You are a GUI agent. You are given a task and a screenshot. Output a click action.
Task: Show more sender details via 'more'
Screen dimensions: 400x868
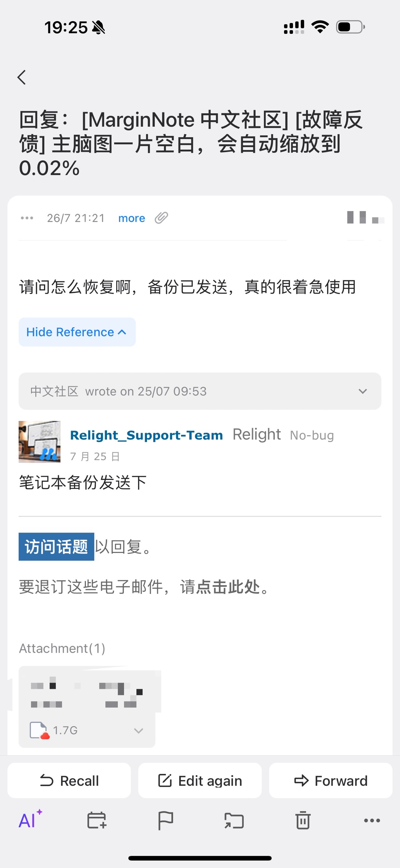pyautogui.click(x=132, y=218)
